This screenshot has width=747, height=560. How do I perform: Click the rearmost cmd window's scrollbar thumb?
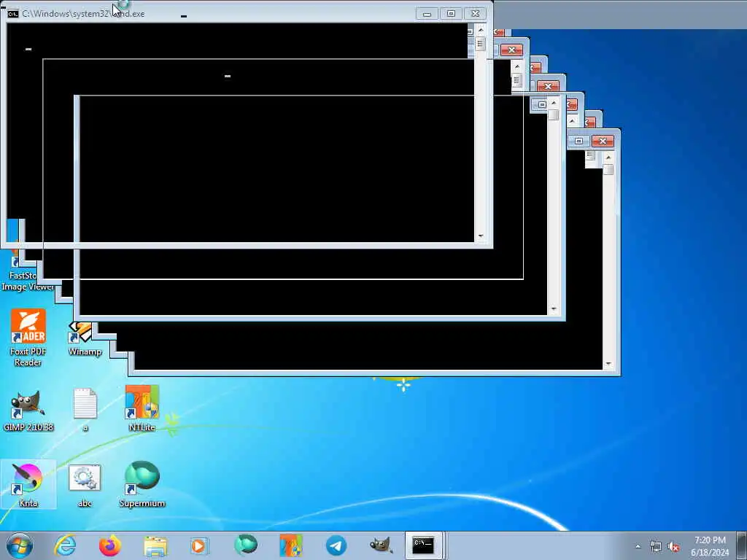pyautogui.click(x=608, y=169)
